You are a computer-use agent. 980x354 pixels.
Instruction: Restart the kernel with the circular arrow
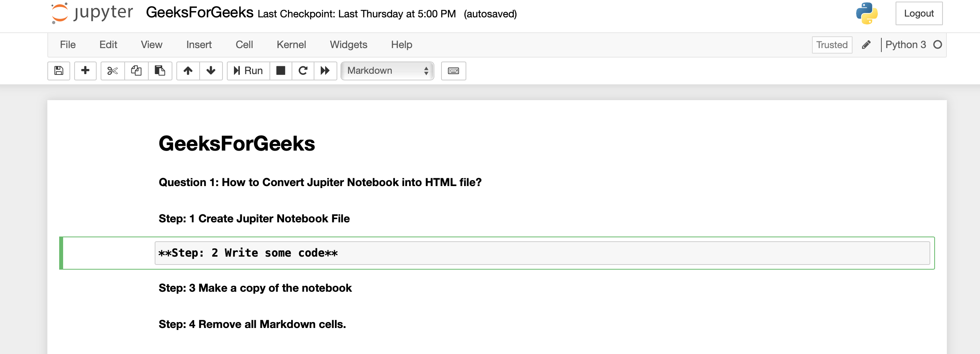click(x=303, y=71)
